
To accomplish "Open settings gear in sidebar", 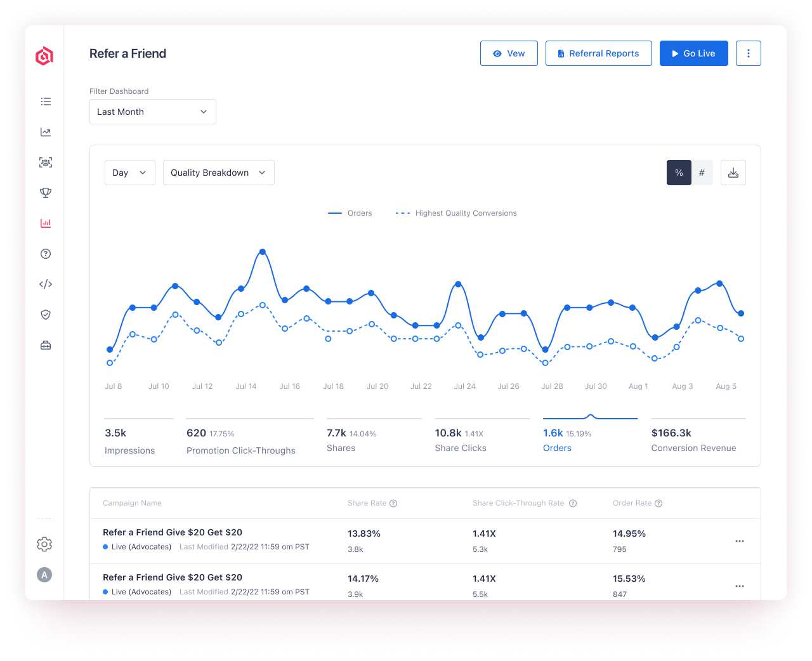I will point(44,544).
